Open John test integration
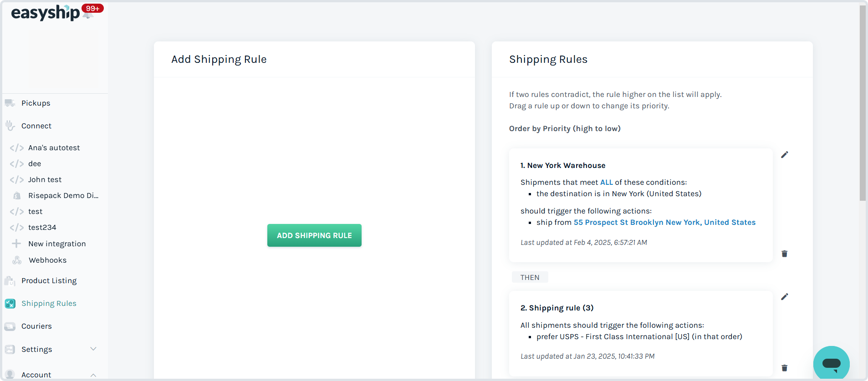Image resolution: width=868 pixels, height=381 pixels. [45, 179]
